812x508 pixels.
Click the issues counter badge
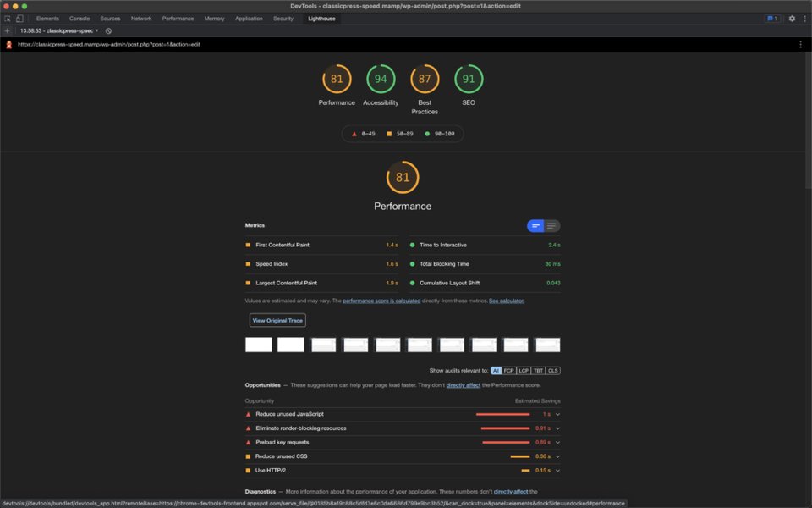[772, 19]
